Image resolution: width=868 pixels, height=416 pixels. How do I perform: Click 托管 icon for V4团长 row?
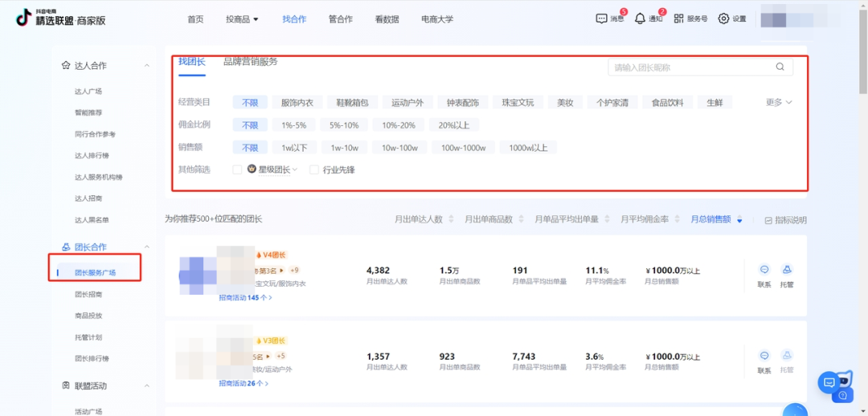click(x=787, y=270)
